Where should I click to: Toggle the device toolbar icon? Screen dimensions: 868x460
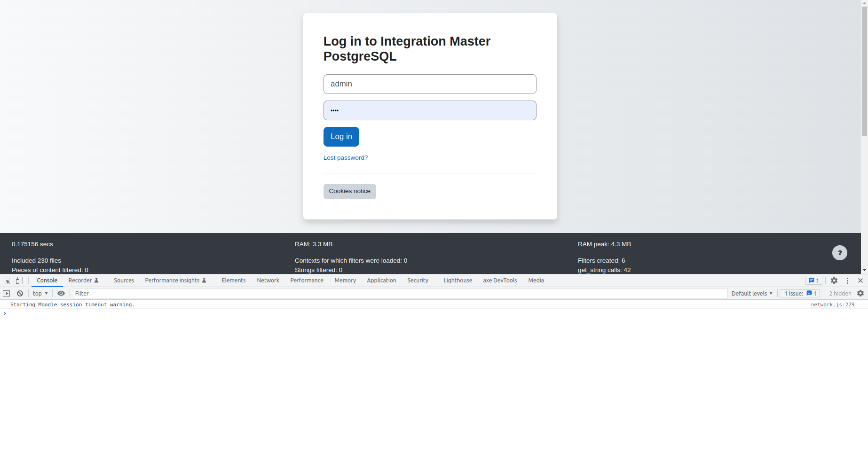[19, 281]
